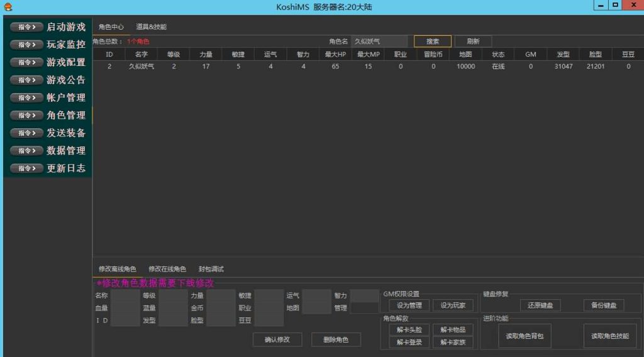Select the 封包调试 tab
This screenshot has width=644, height=357.
click(211, 269)
